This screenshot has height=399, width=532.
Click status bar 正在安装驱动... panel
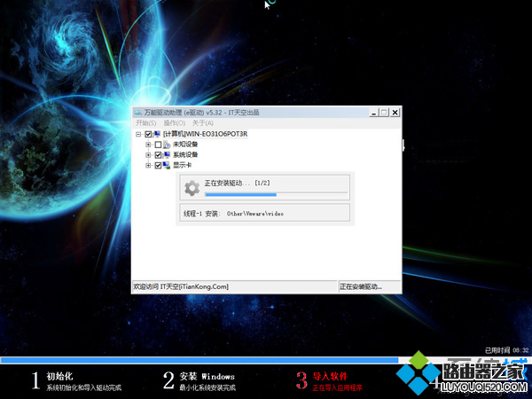pos(369,286)
